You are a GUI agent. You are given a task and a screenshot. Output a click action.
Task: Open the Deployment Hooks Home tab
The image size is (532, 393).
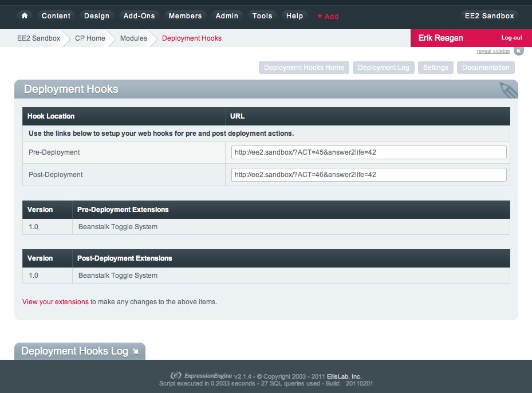(x=304, y=68)
